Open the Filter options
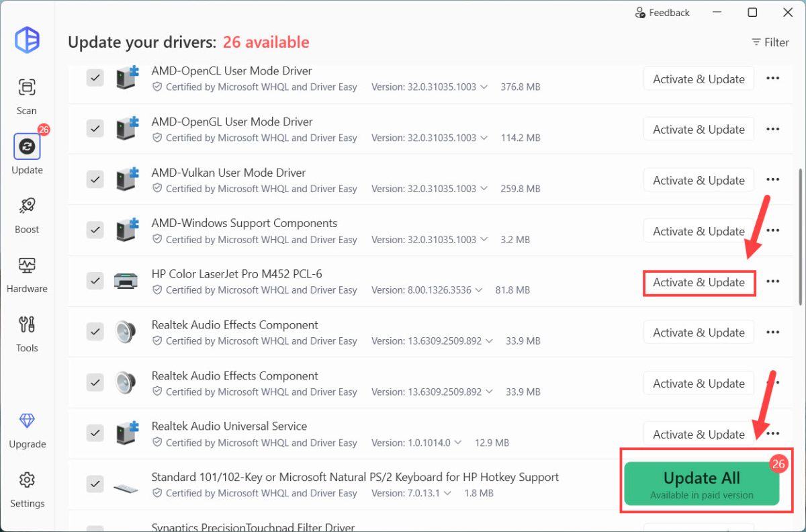The image size is (806, 532). (x=770, y=42)
